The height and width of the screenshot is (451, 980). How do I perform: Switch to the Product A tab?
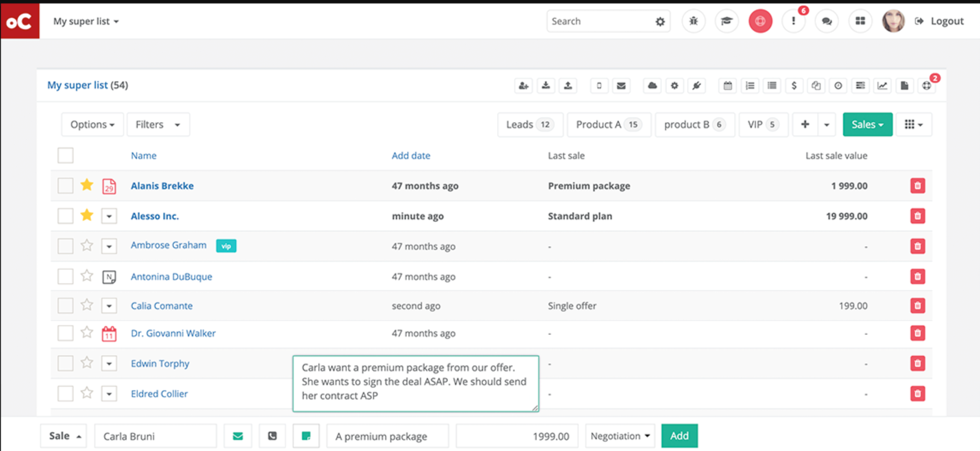click(609, 125)
